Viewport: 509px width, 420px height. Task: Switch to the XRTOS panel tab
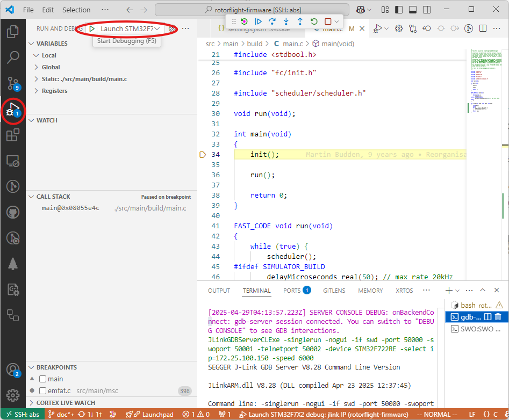pyautogui.click(x=404, y=291)
